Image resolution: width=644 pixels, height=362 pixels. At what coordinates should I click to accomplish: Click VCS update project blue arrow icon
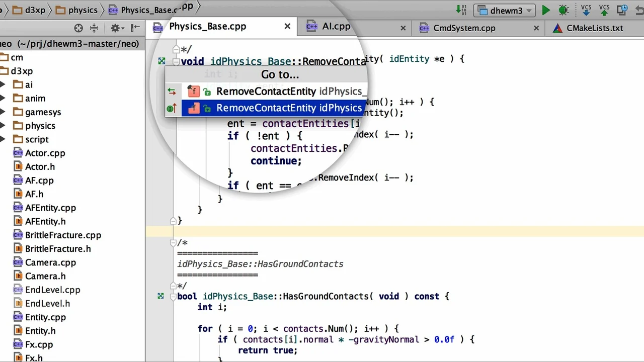(586, 10)
